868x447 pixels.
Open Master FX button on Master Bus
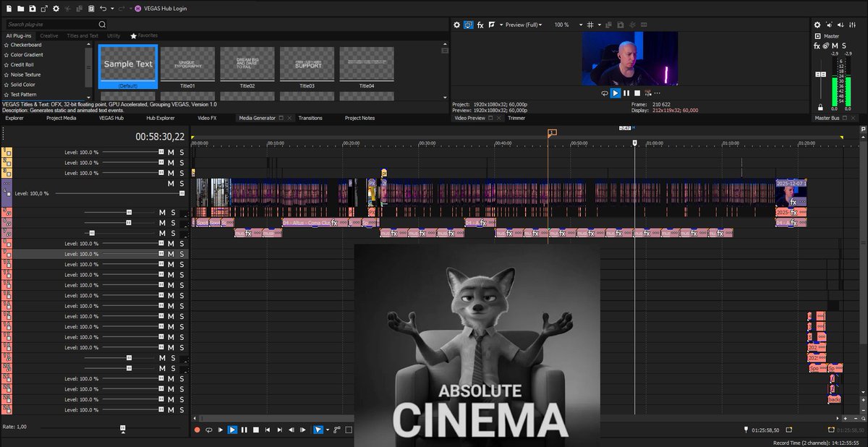click(x=817, y=46)
